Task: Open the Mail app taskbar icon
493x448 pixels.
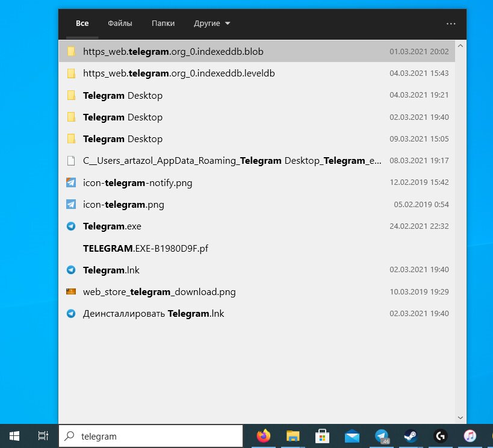Action: point(352,436)
